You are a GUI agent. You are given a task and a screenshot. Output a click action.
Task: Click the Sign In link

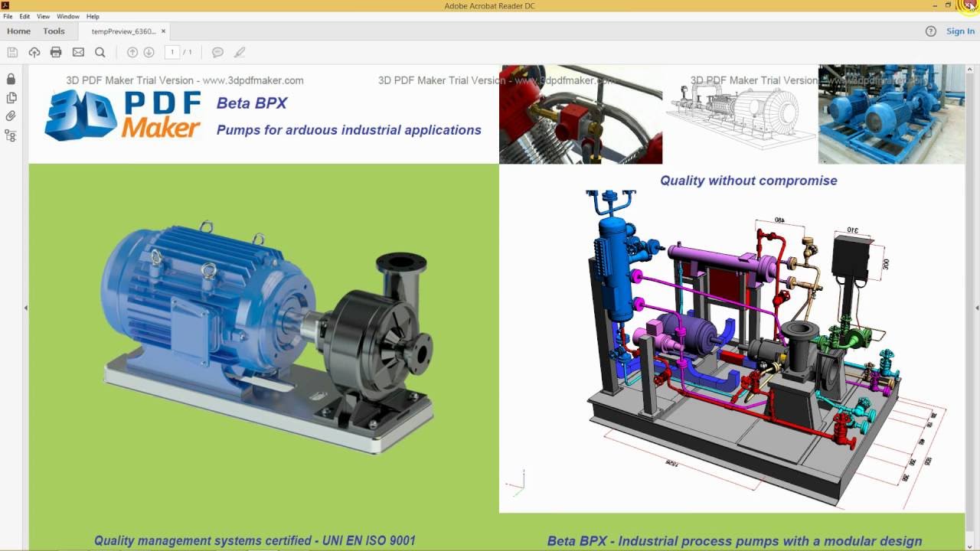pos(960,31)
